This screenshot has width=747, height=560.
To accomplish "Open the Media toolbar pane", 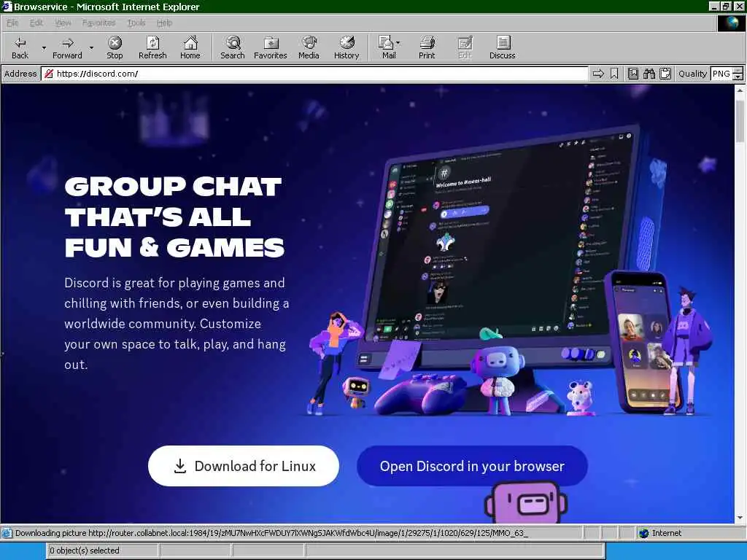I will [x=309, y=47].
